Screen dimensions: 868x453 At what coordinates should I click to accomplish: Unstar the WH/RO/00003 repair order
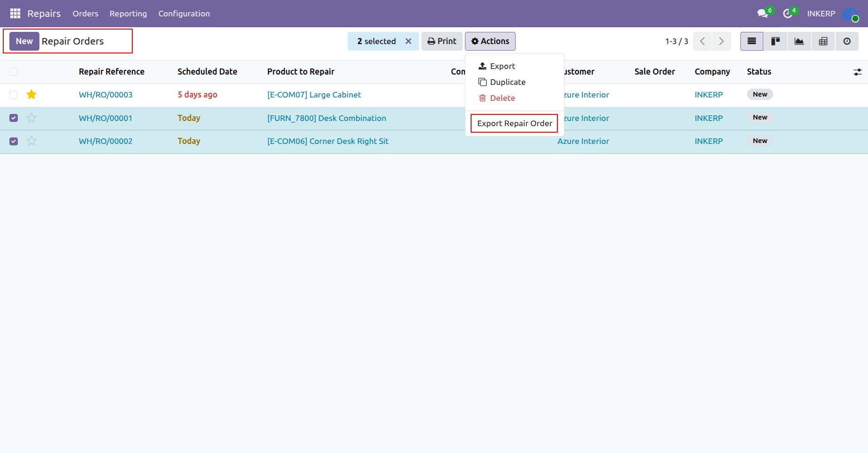click(x=31, y=95)
